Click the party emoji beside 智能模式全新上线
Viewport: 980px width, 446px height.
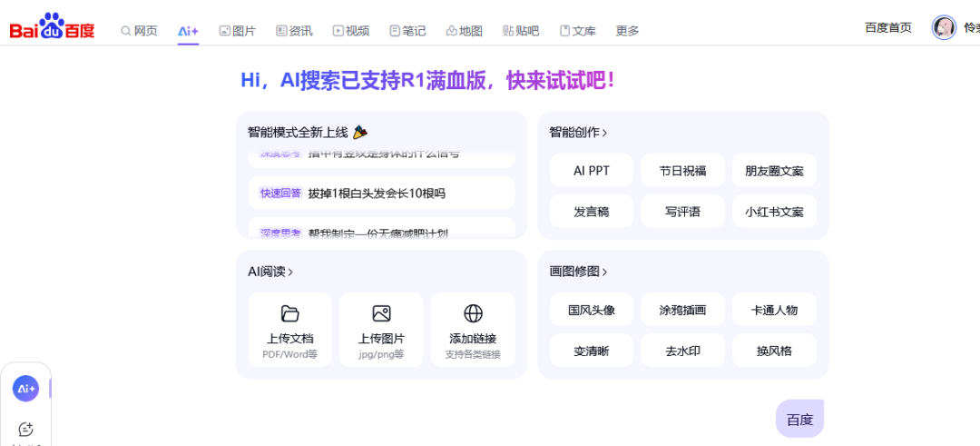[360, 132]
